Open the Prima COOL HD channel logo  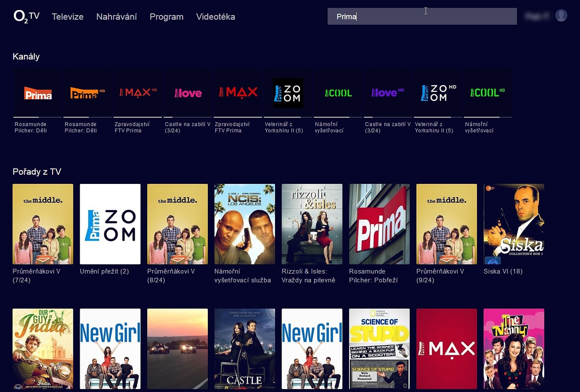click(x=488, y=93)
